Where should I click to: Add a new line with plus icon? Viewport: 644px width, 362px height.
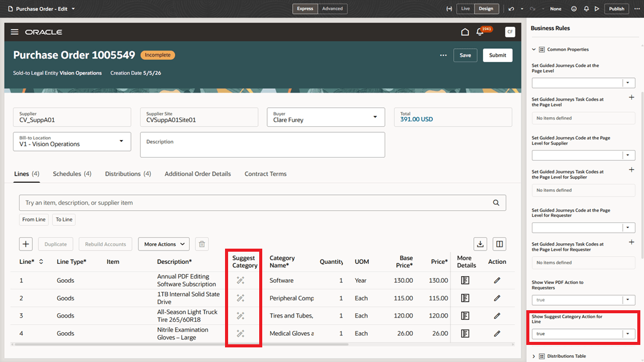pos(26,244)
